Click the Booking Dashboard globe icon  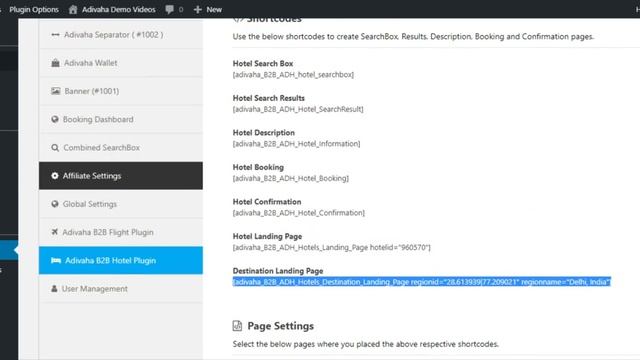tap(55, 119)
